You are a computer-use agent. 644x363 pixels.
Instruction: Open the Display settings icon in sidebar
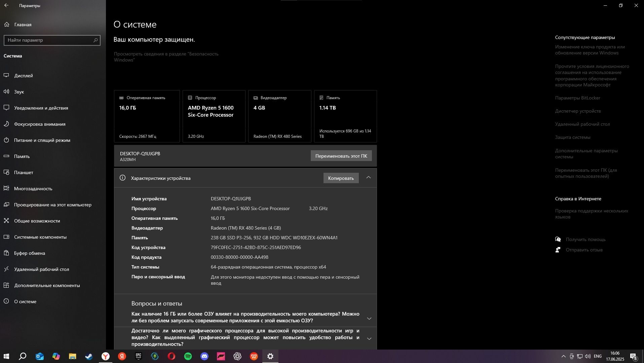(x=6, y=75)
